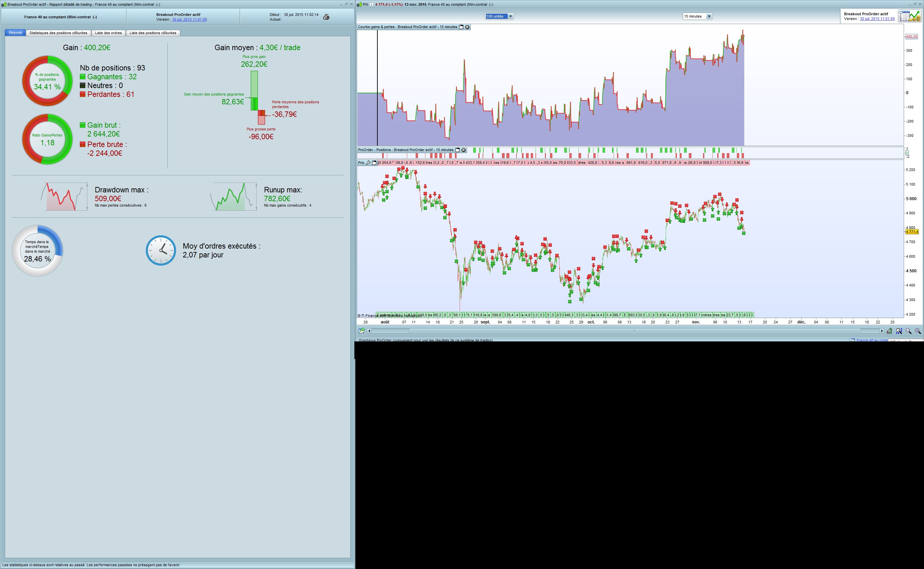
Task: Click the wrench icon on Prix panel
Action: click(368, 163)
